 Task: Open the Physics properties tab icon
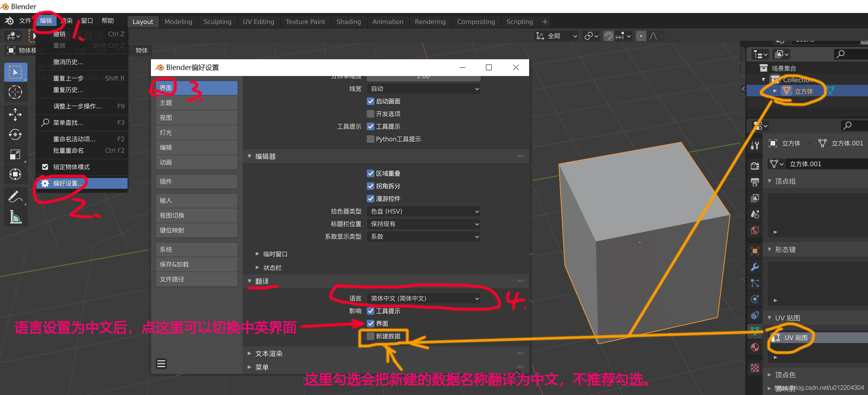[755, 299]
